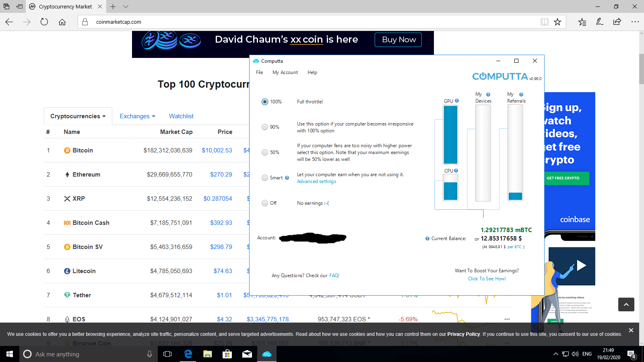The image size is (644, 362).
Task: Open the Ethereum coin page link
Action: click(x=86, y=175)
